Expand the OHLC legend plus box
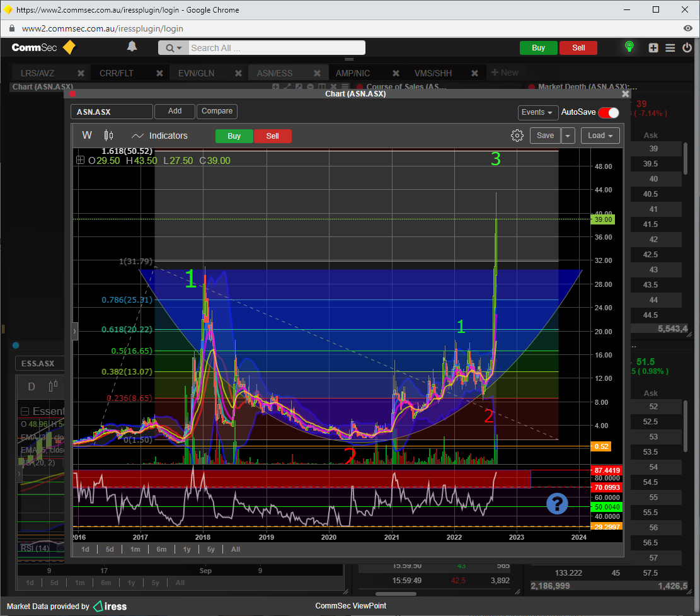Viewport: 700px width, 616px height. [80, 161]
